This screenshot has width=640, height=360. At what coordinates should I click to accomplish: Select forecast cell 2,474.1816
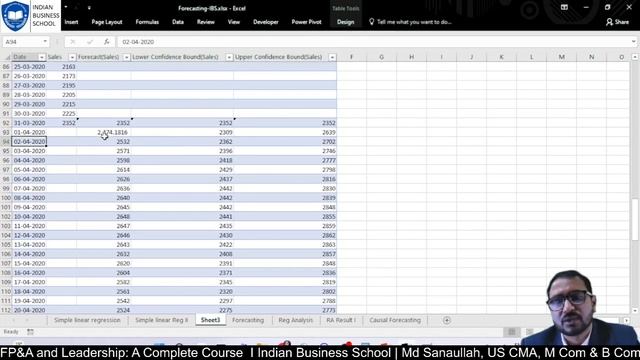pos(104,132)
